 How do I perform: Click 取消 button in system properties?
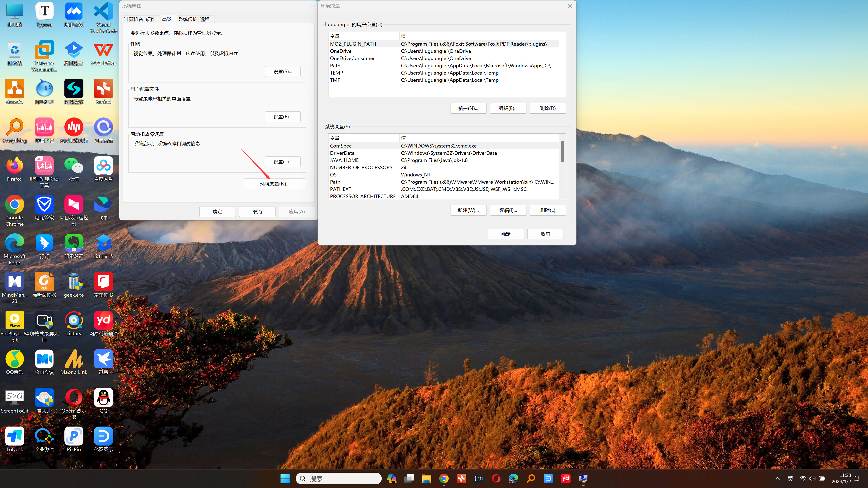(257, 211)
